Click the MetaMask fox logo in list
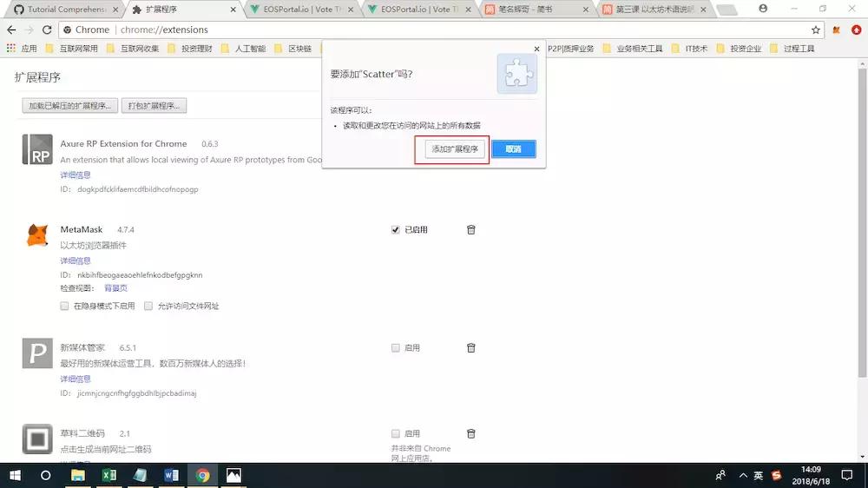The image size is (868, 488). [x=37, y=234]
